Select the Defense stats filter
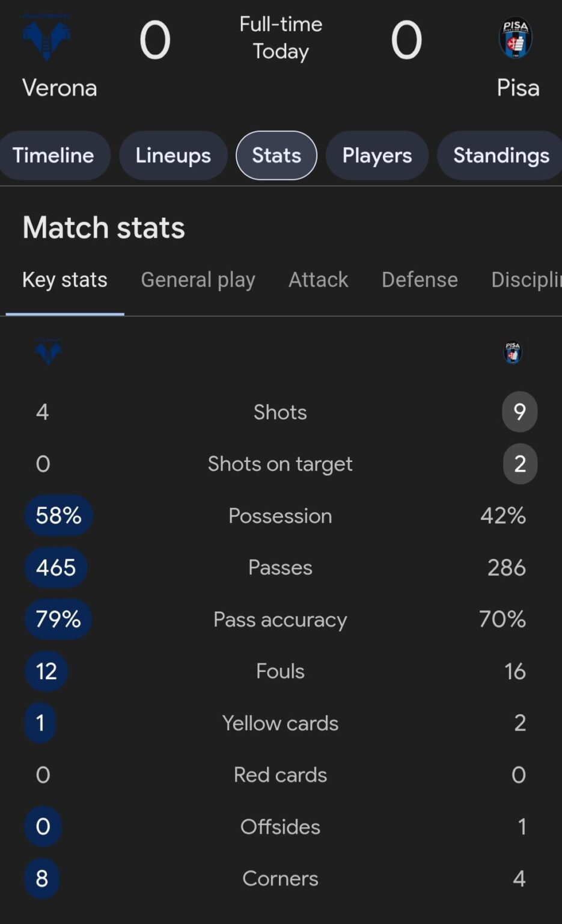 [420, 279]
